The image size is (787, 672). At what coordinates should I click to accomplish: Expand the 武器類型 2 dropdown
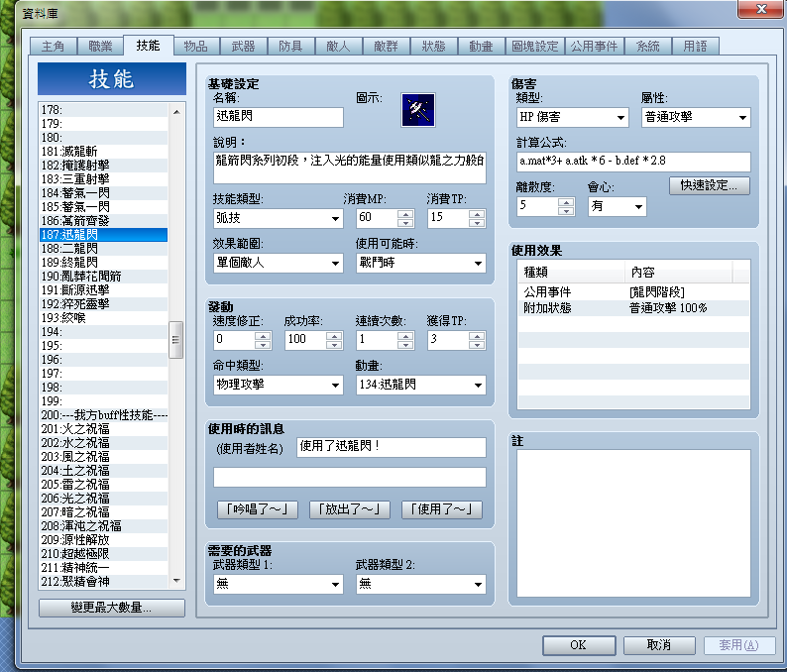[420, 584]
